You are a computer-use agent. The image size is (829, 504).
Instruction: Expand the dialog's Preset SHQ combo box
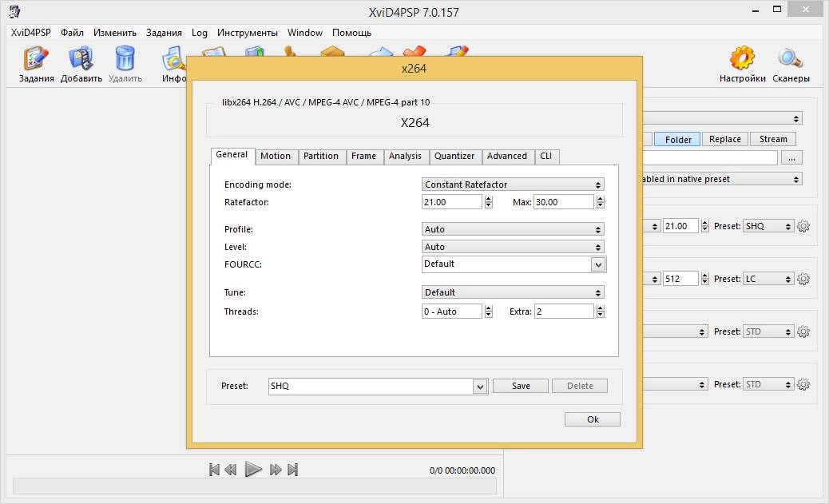coord(479,387)
